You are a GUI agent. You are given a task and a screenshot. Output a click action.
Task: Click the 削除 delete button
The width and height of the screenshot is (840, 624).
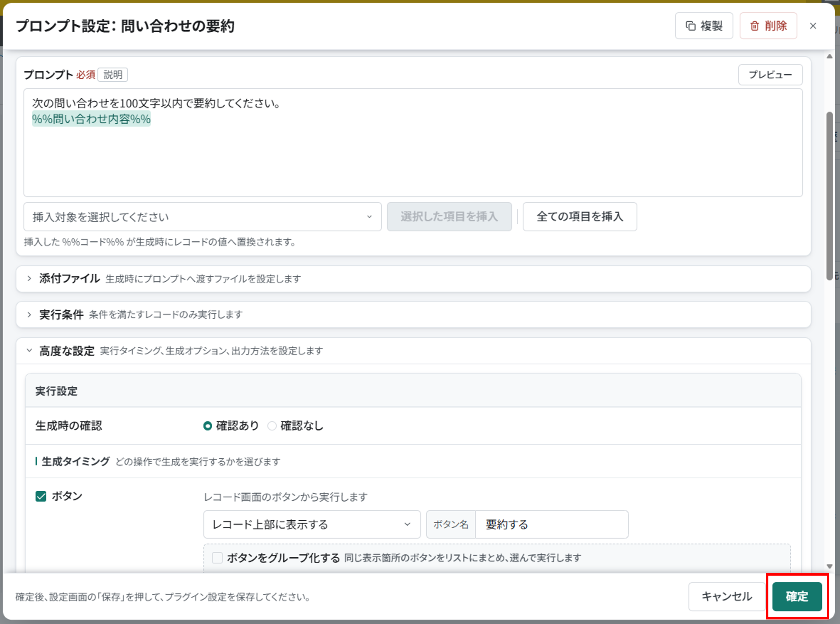click(768, 26)
